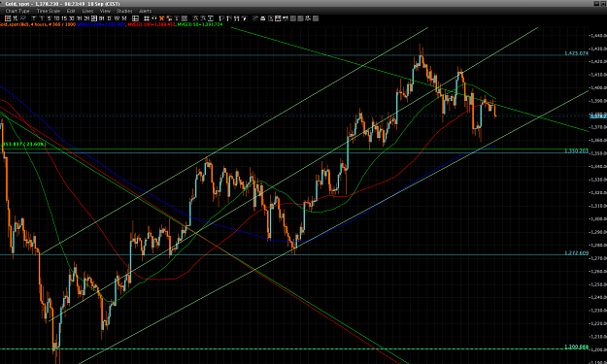The width and height of the screenshot is (607, 364).
Task: Open the Time Scale menu
Action: click(x=49, y=11)
